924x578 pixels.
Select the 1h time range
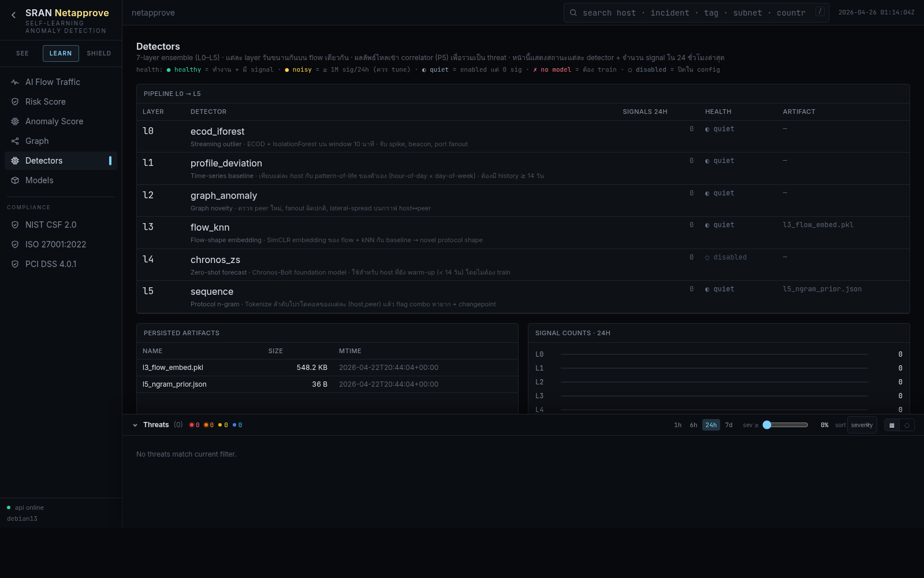[x=677, y=425]
